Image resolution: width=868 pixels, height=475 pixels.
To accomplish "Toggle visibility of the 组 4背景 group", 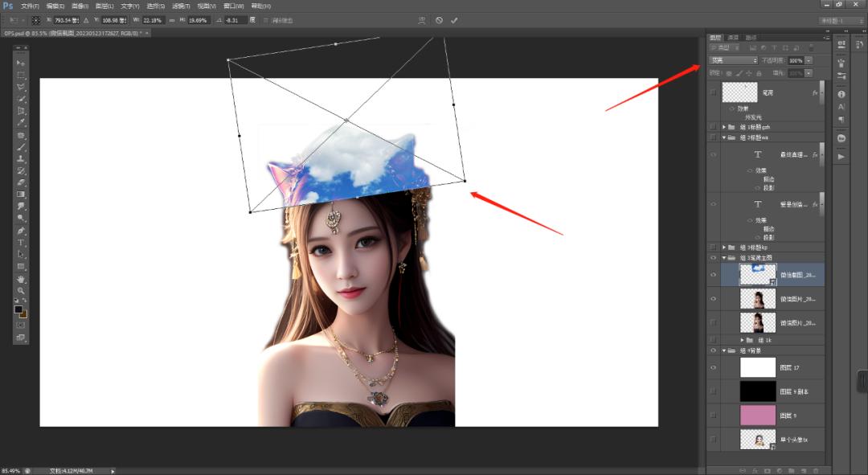I will (713, 350).
